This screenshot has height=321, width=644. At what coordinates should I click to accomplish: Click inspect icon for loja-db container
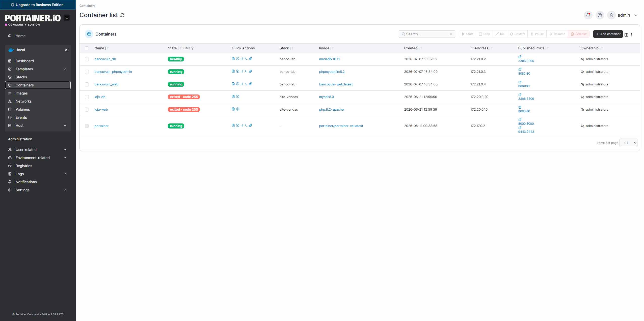coord(237,97)
